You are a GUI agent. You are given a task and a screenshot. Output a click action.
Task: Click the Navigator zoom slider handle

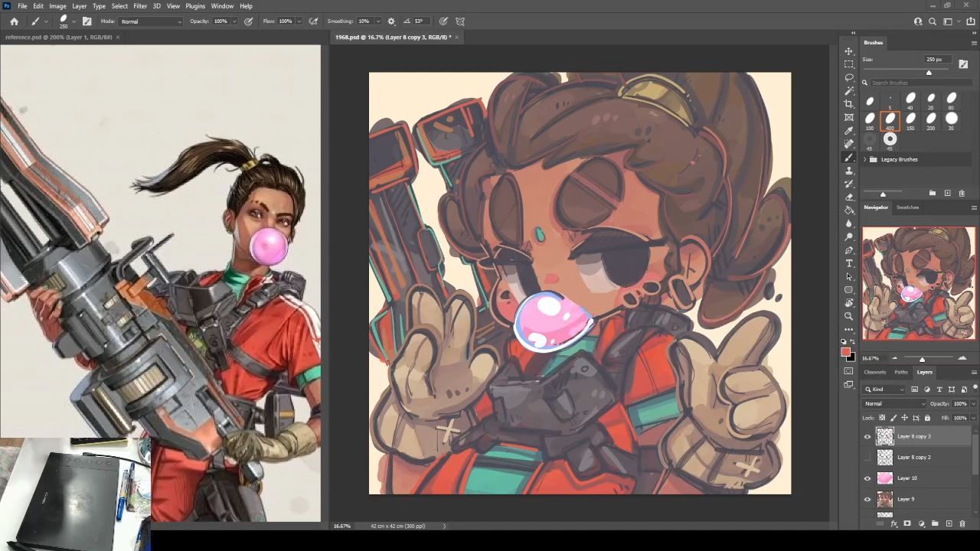922,359
